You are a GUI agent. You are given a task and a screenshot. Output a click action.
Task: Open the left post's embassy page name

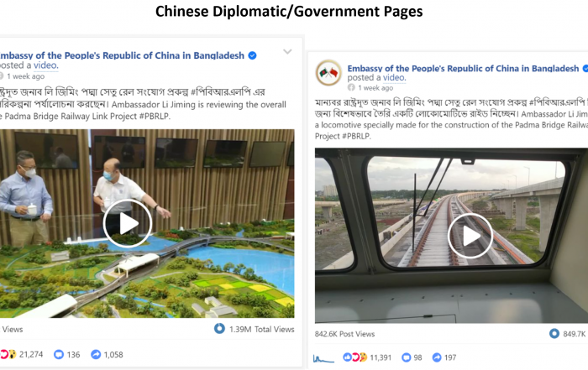coord(122,55)
